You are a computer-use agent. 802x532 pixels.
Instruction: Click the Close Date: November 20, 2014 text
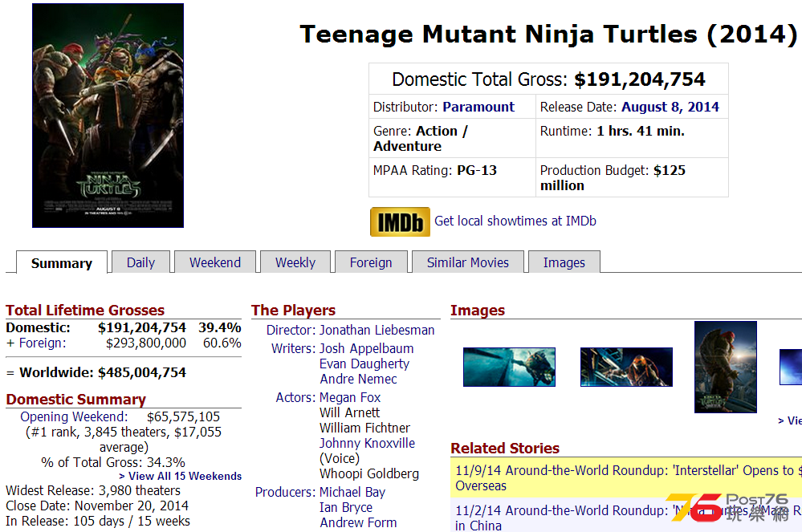96,506
